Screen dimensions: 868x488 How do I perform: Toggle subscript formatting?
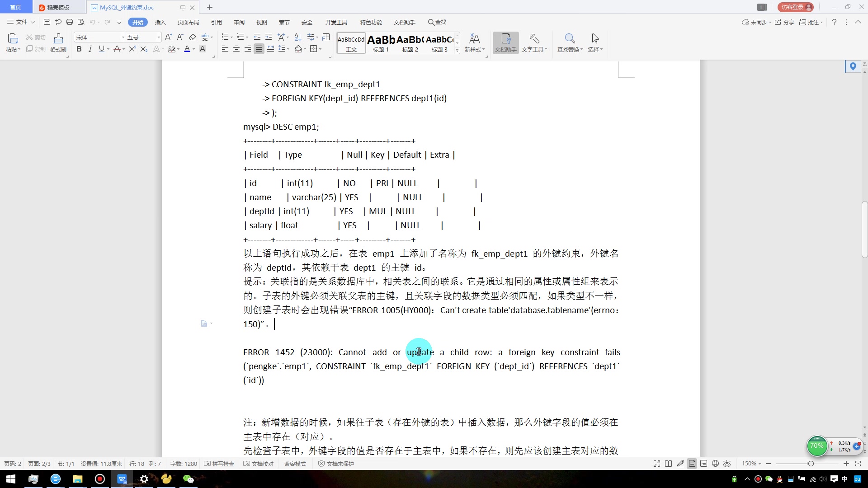[x=143, y=49]
